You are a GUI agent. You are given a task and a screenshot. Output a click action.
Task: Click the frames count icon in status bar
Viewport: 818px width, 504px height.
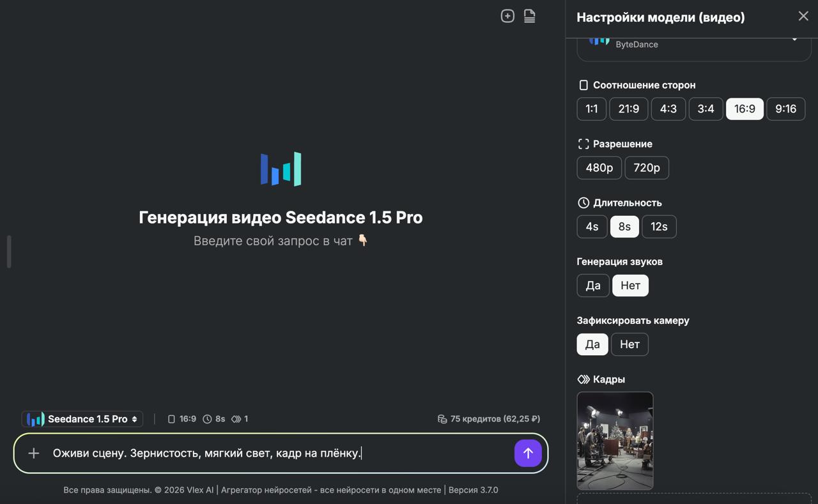tap(236, 419)
